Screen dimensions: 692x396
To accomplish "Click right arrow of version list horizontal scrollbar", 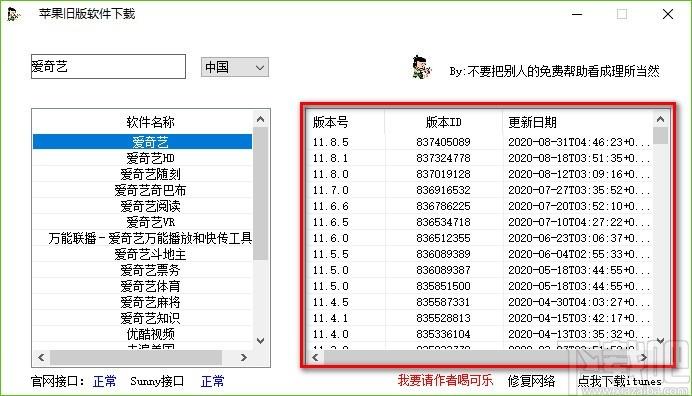I will 644,357.
